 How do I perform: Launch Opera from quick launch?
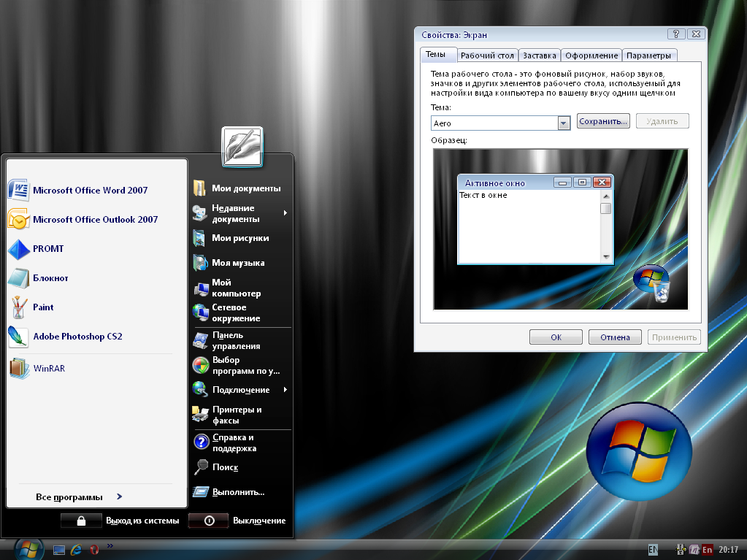coord(94,550)
